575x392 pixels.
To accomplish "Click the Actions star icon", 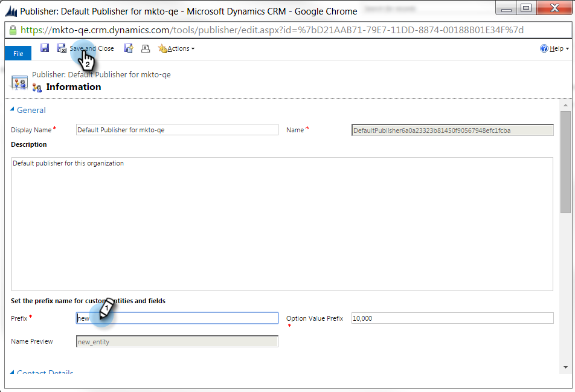I will point(162,48).
